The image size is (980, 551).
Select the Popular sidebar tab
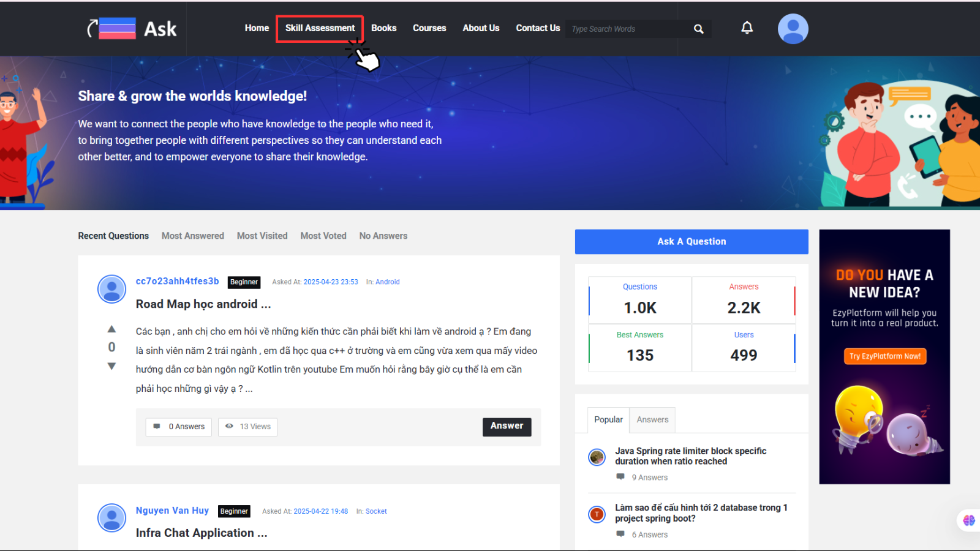(608, 420)
